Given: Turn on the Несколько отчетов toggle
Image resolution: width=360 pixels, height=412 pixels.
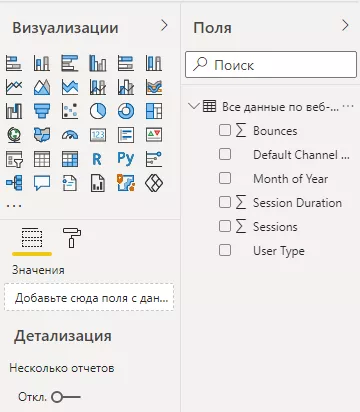Looking at the screenshot, I should (66, 397).
